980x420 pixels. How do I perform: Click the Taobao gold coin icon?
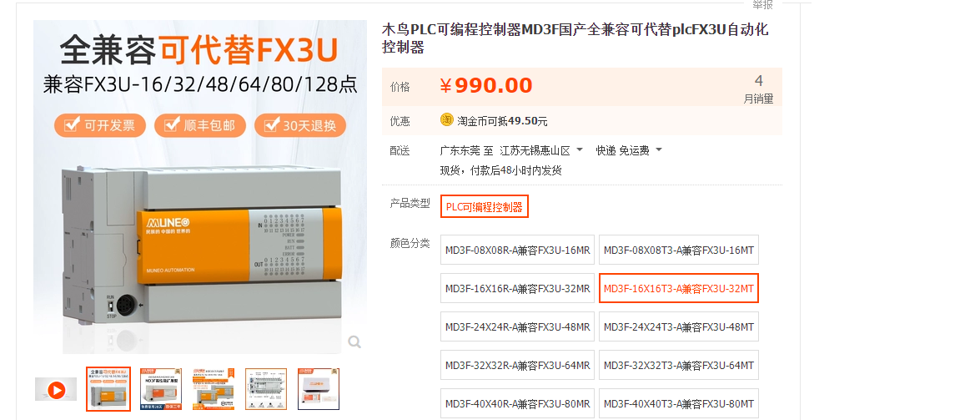(447, 120)
